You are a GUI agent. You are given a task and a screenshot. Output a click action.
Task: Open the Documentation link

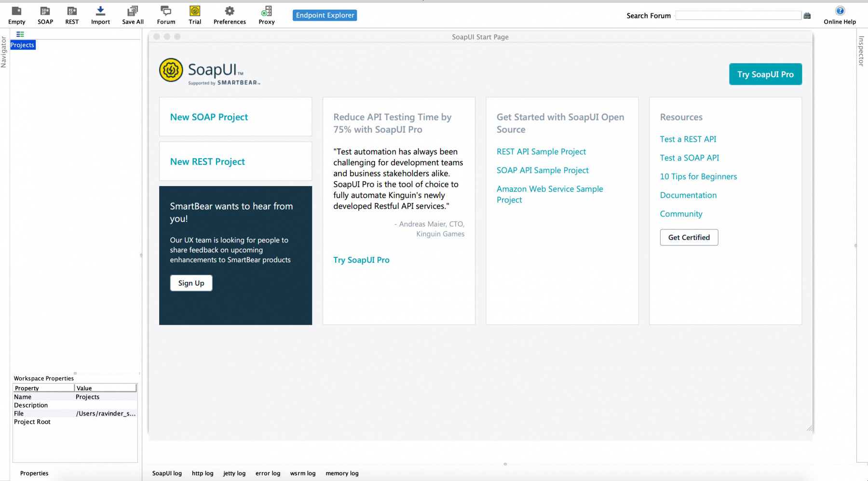tap(688, 195)
